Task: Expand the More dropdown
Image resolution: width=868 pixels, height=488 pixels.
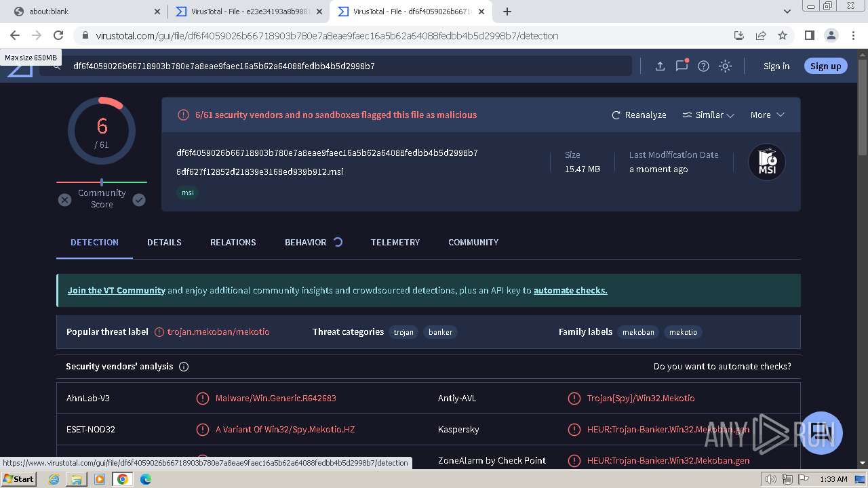Action: tap(767, 115)
